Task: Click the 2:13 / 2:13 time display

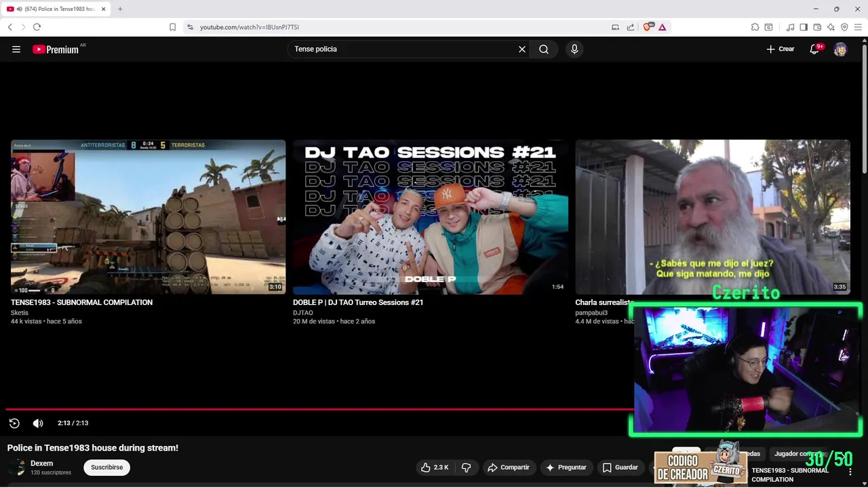Action: pyautogui.click(x=73, y=423)
